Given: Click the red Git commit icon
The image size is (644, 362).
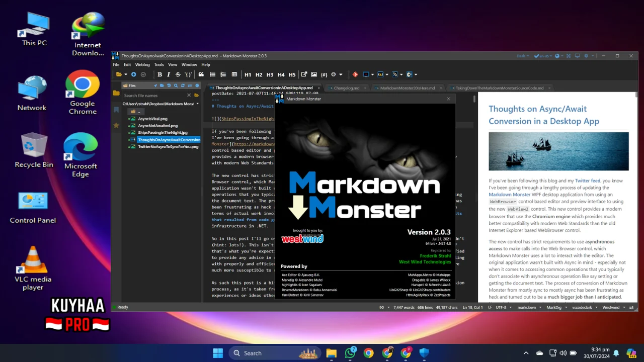Looking at the screenshot, I should tap(355, 74).
